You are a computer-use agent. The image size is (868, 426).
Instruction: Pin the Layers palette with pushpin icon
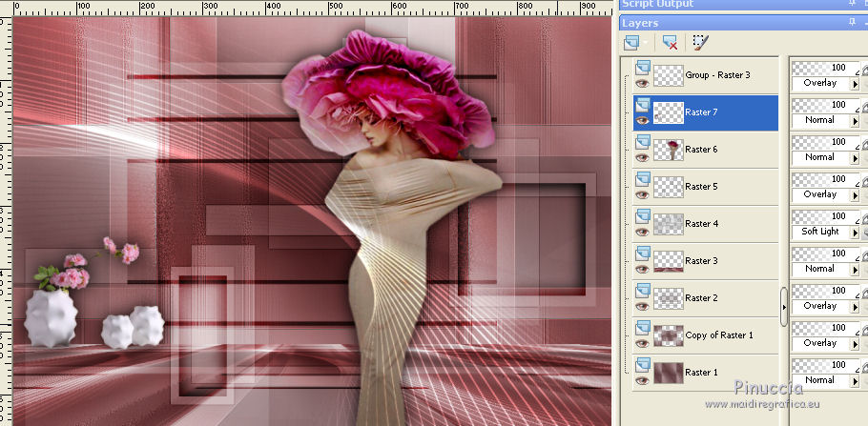click(852, 22)
